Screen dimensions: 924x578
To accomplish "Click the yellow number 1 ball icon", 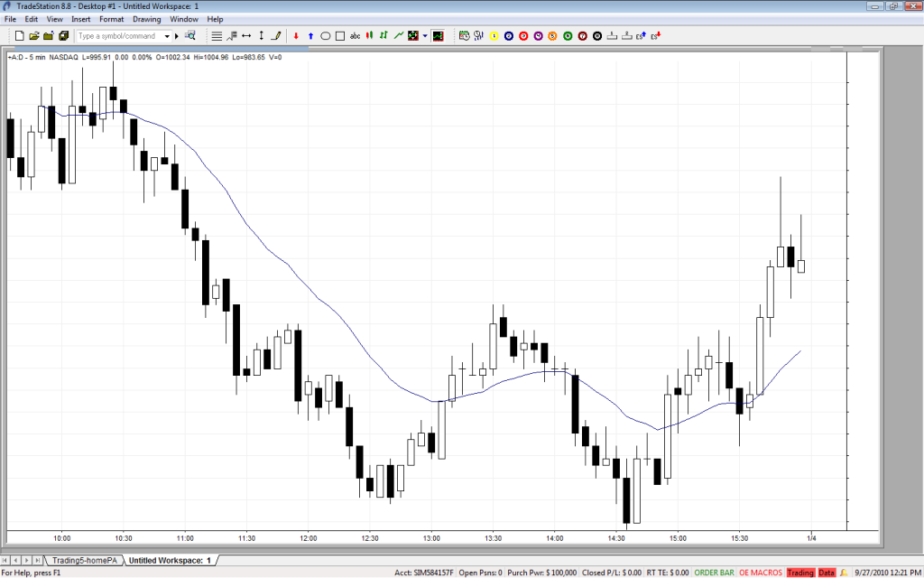I will pos(494,36).
